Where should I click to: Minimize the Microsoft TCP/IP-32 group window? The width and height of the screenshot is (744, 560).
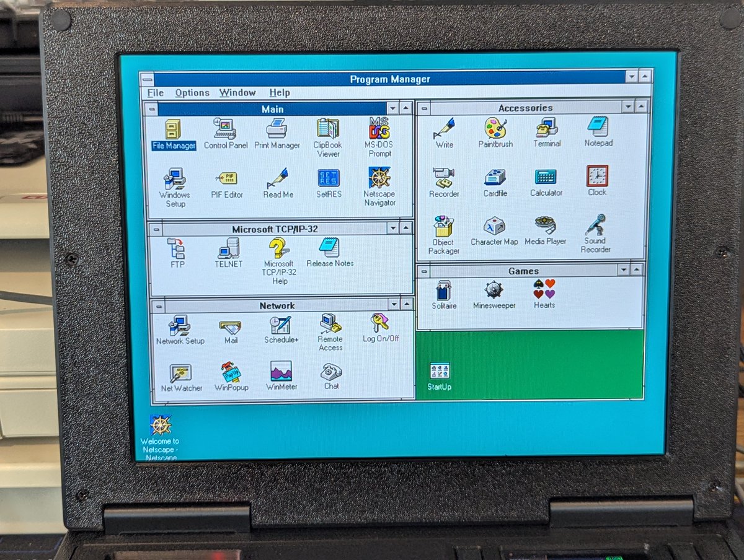click(x=394, y=228)
